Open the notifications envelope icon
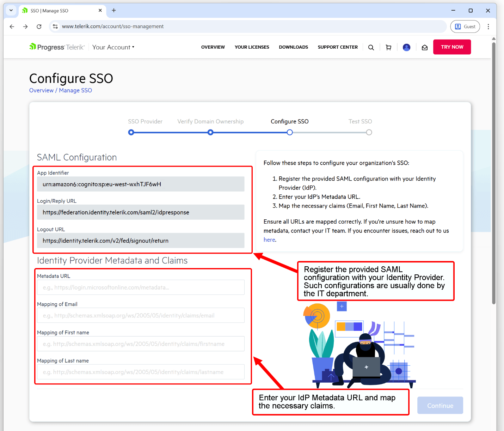This screenshot has height=431, width=504. [x=425, y=47]
